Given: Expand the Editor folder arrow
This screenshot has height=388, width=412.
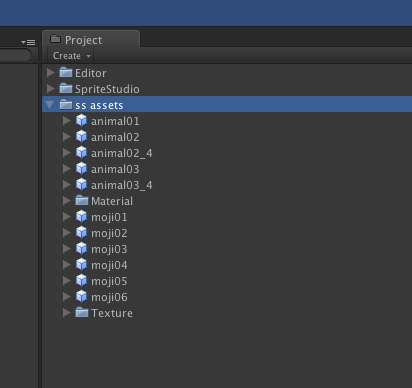Looking at the screenshot, I should coord(51,73).
